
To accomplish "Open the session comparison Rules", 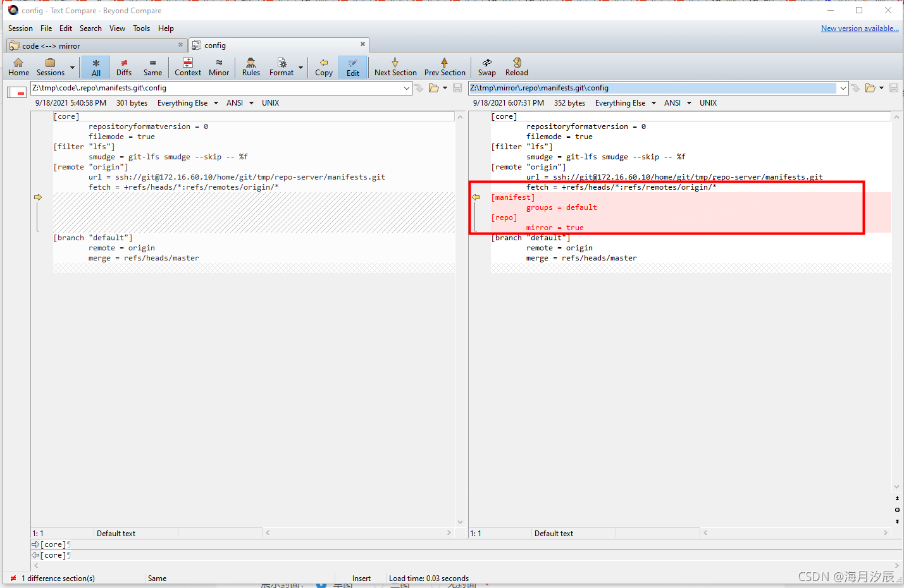I will [251, 66].
